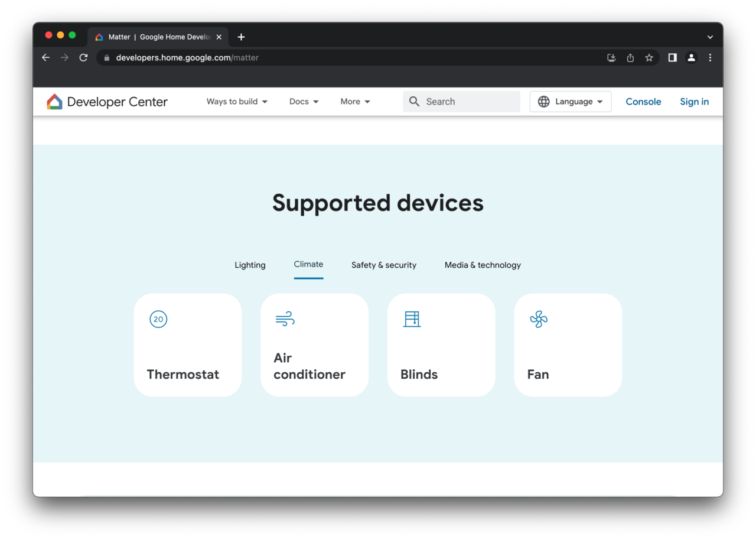Click the share icon in the toolbar

pos(630,57)
